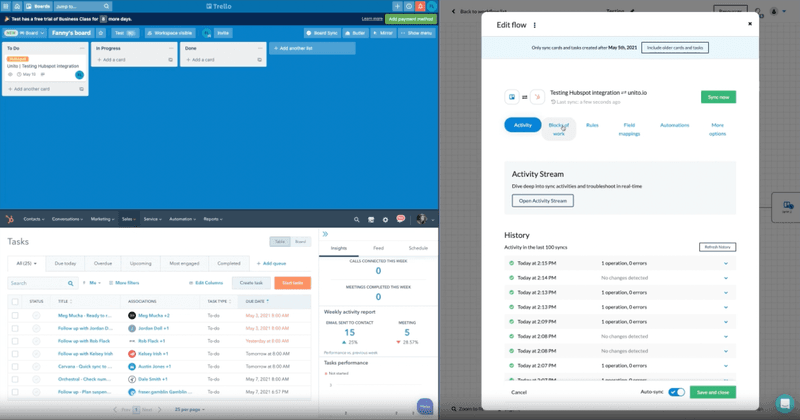Go to next page arrow in Tasks
800x420 pixels.
159,409
